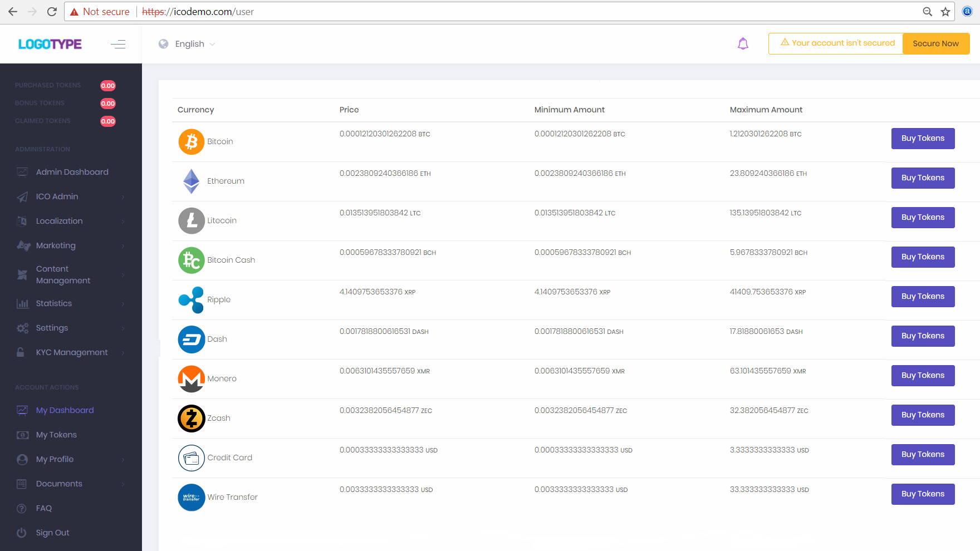The width and height of the screenshot is (980, 551).
Task: Click the Settings gears icon in the sidebar
Action: coord(22,328)
